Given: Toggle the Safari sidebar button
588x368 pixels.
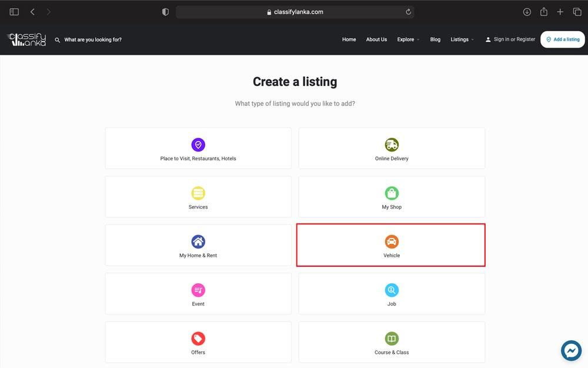Looking at the screenshot, I should pyautogui.click(x=14, y=12).
